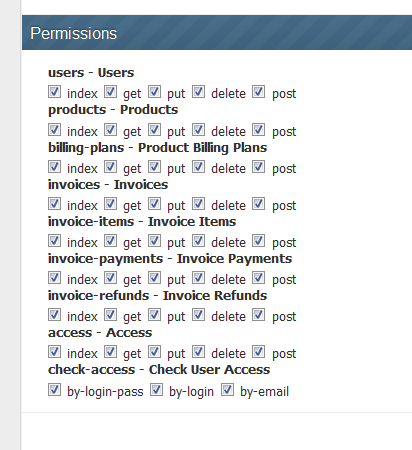
Task: Toggle invoice-payments index permission
Action: tap(54, 278)
